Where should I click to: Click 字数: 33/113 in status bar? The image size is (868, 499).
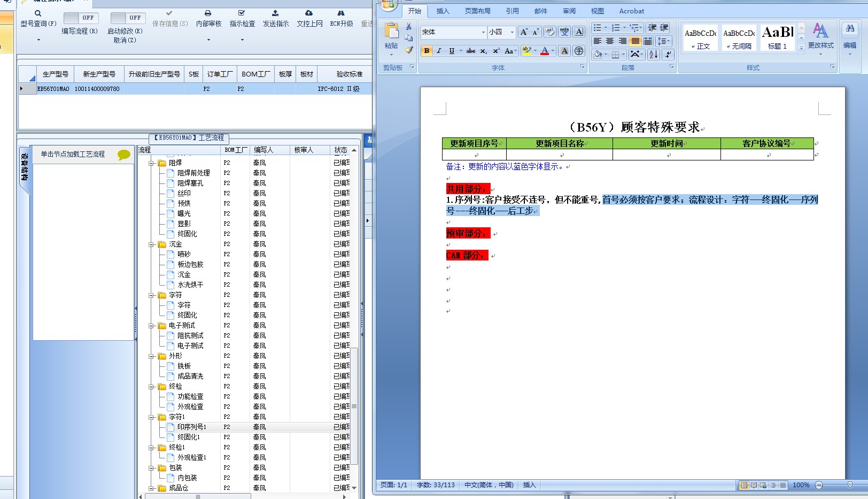[x=436, y=485]
